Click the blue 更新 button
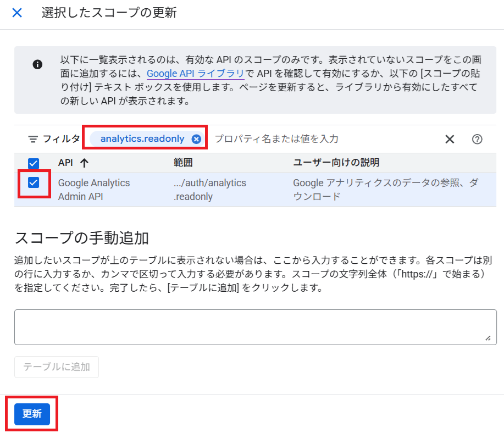This screenshot has width=504, height=433. [32, 414]
